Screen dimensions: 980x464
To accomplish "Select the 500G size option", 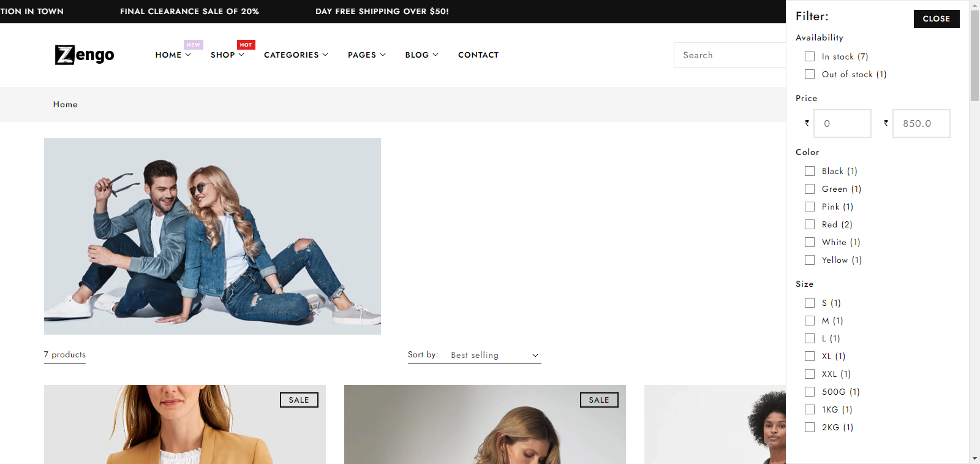I will pos(810,392).
